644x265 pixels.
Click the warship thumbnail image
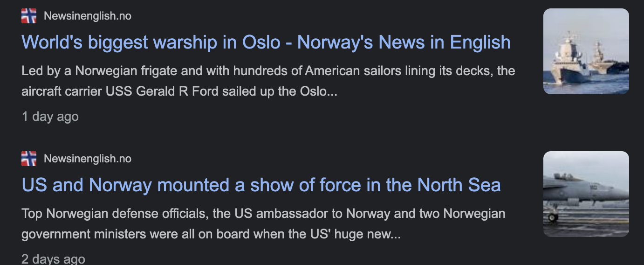click(x=586, y=51)
